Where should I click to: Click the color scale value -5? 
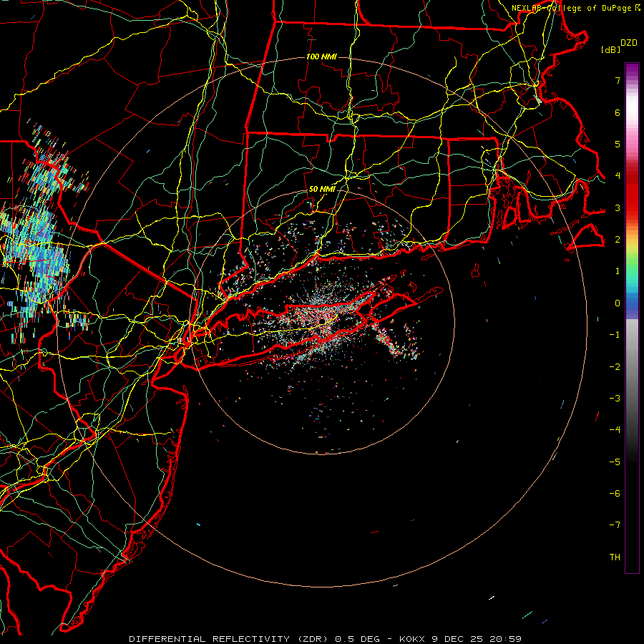tap(615, 462)
